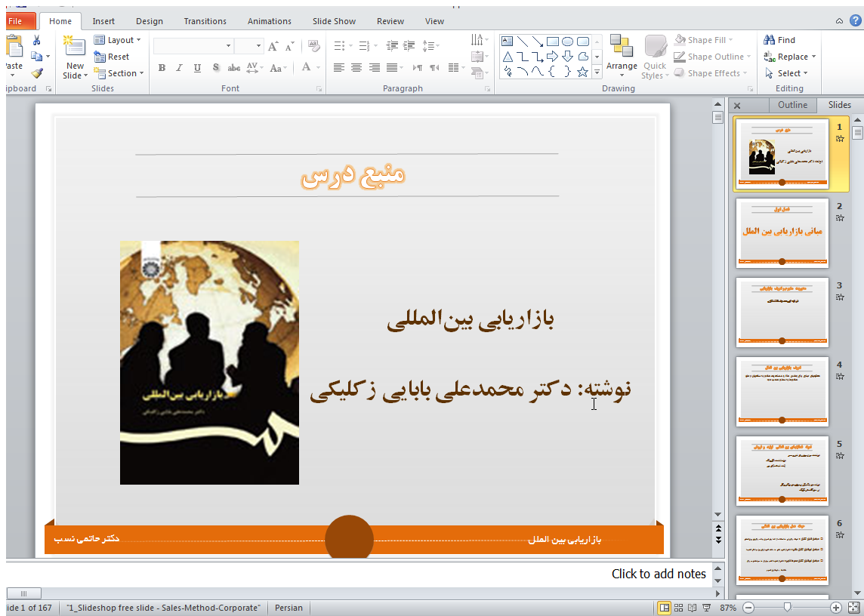This screenshot has width=864, height=616.
Task: Click the New Slide icon
Action: coord(74,46)
